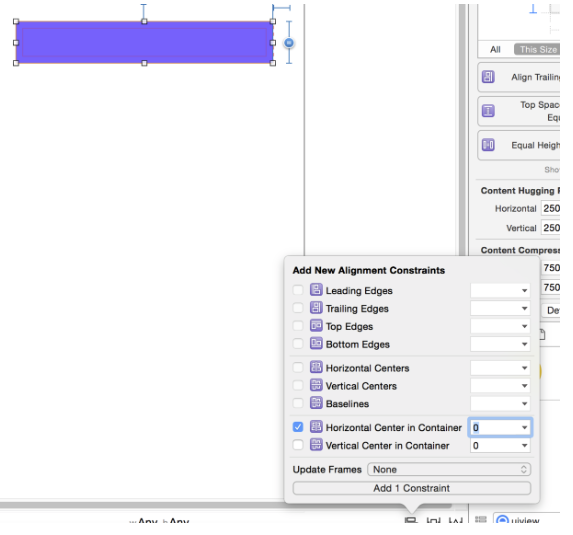Click the Top Edges alignment icon

(x=316, y=326)
